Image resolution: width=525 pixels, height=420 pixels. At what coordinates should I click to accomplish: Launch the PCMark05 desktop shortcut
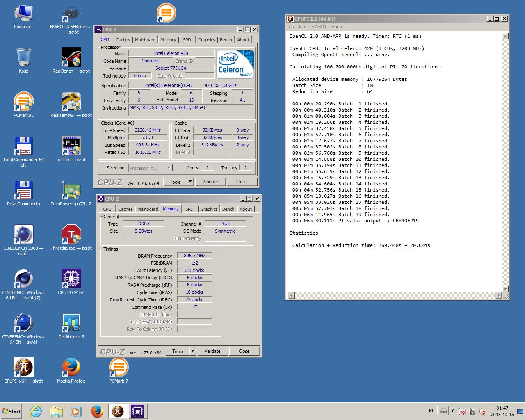(x=23, y=105)
